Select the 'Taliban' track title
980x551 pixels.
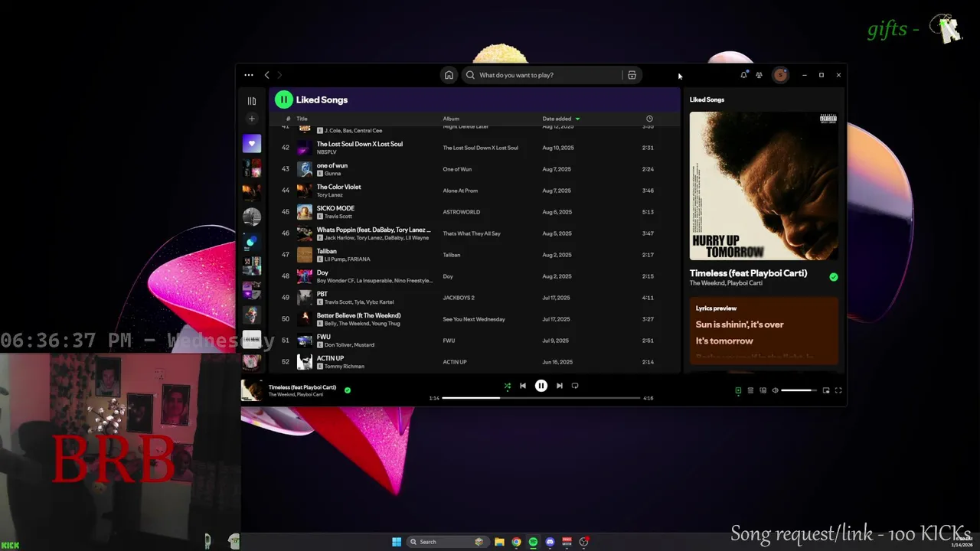click(326, 251)
